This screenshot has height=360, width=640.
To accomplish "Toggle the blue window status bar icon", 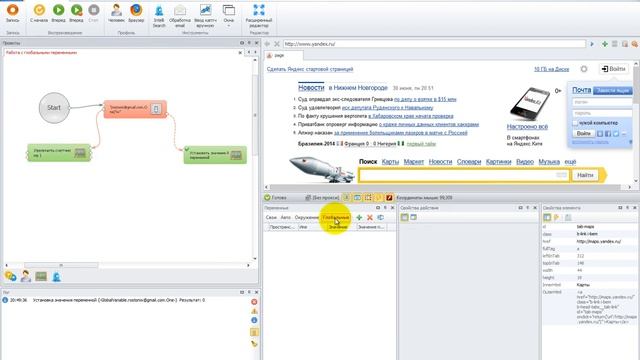I will pos(357,198).
